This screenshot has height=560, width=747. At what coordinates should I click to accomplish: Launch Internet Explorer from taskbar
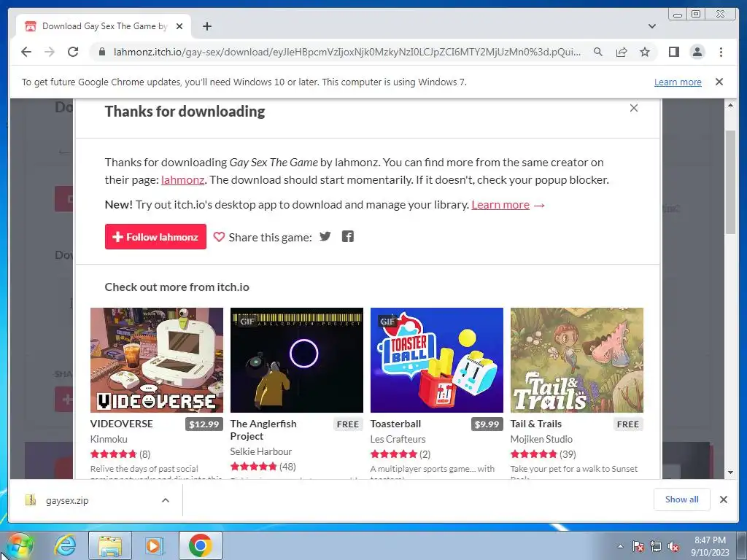pos(65,545)
